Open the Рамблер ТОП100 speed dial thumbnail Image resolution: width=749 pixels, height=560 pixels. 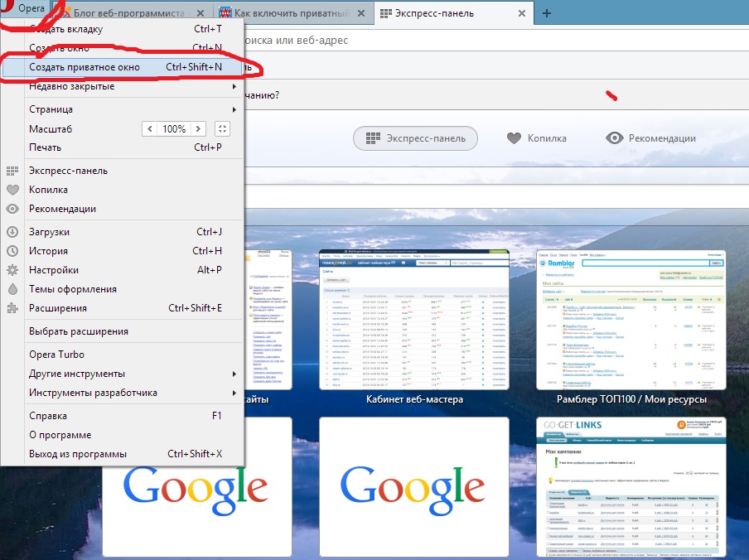[x=631, y=319]
